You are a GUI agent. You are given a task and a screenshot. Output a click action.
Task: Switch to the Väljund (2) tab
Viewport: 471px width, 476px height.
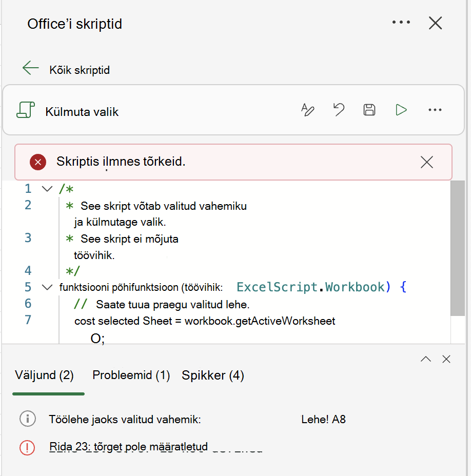tap(44, 375)
